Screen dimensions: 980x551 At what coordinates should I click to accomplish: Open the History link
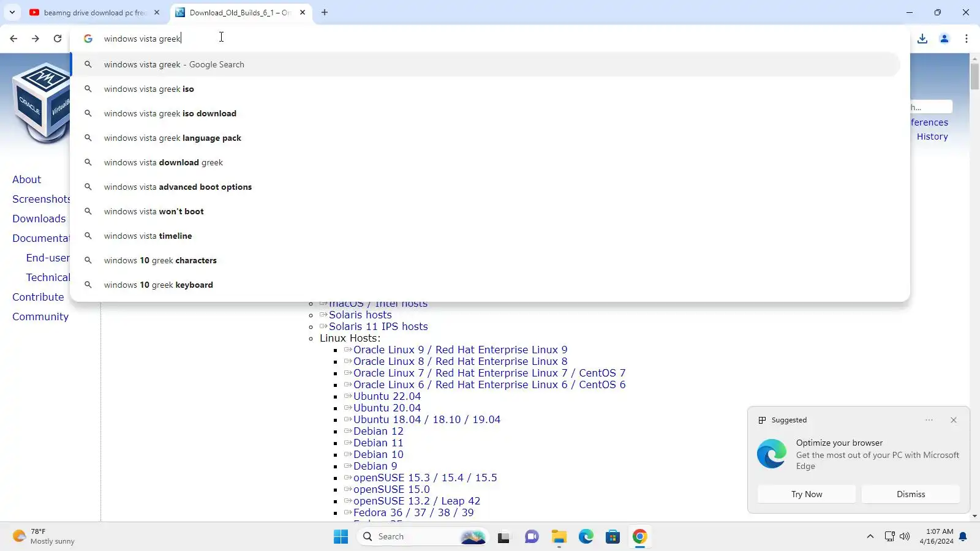coord(932,137)
